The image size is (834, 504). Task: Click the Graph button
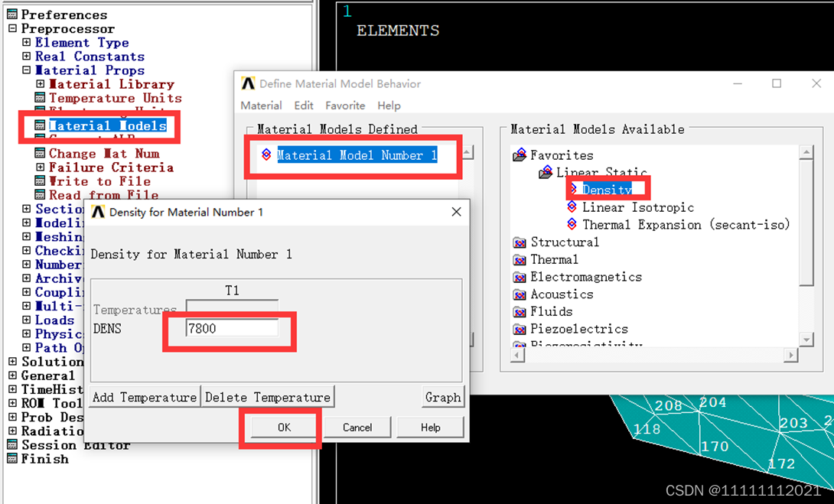coord(442,397)
